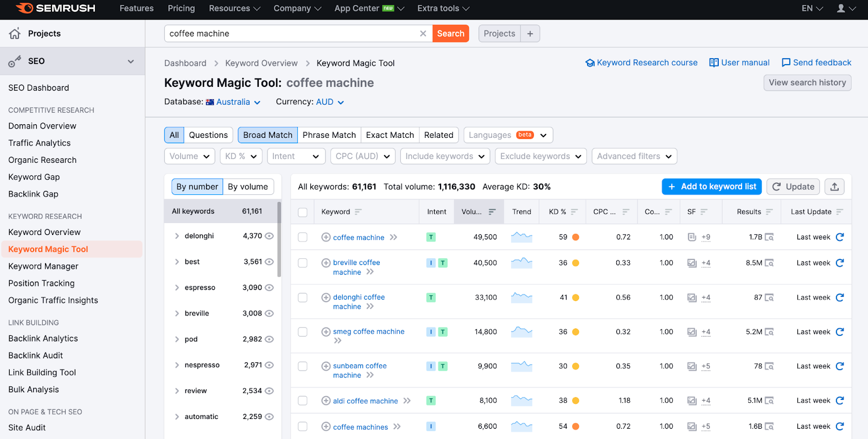This screenshot has width=868, height=439.
Task: Open the Keyword Research course link
Action: [x=647, y=63]
